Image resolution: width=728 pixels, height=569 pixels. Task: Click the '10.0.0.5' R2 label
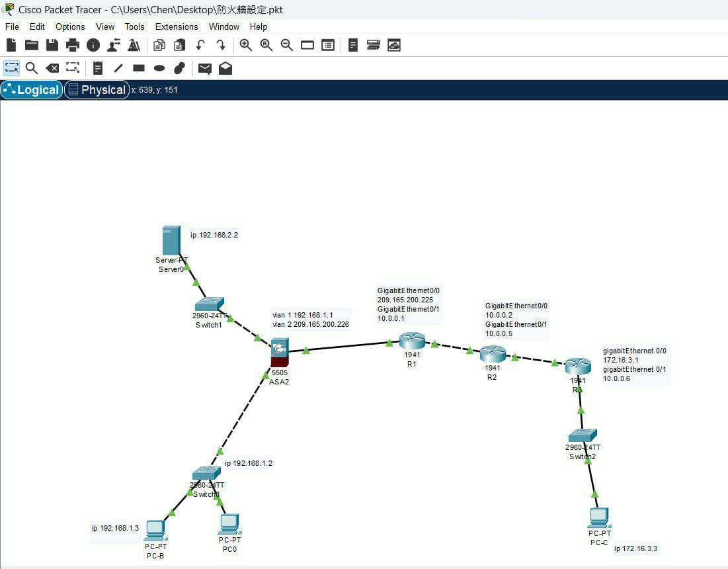click(x=499, y=333)
